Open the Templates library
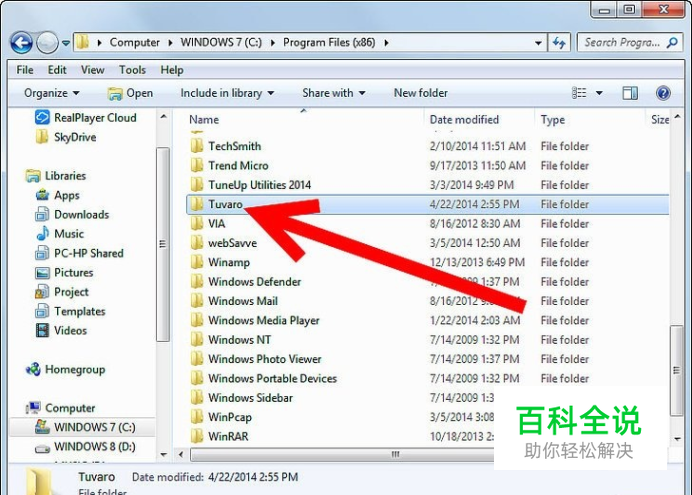This screenshot has height=495, width=692. pyautogui.click(x=70, y=311)
